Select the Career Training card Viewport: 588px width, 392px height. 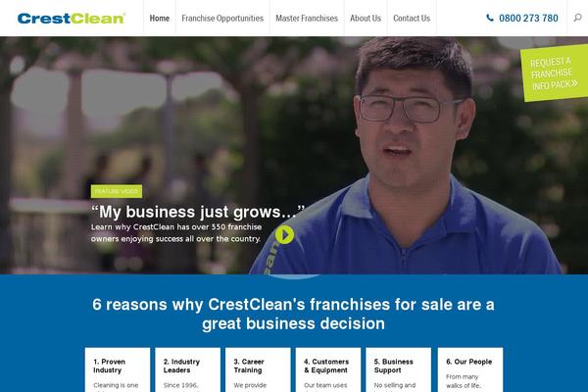click(258, 369)
